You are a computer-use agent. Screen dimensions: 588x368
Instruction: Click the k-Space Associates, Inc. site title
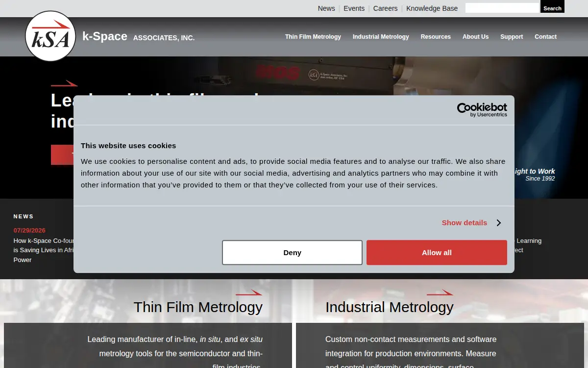(x=138, y=37)
